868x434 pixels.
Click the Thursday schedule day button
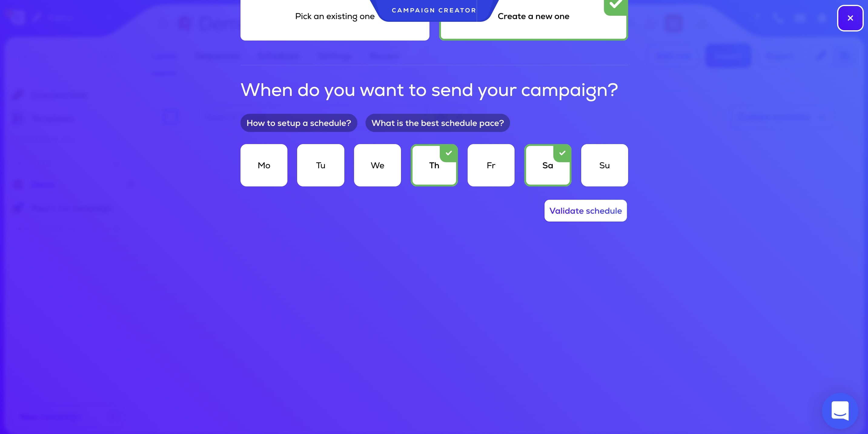tap(434, 165)
